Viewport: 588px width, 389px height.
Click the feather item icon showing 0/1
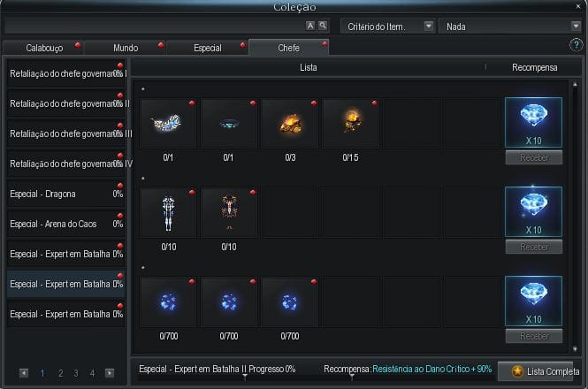click(168, 124)
